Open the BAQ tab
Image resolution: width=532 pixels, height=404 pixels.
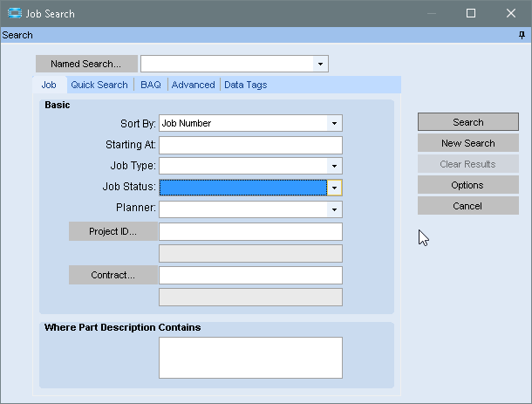click(x=150, y=85)
